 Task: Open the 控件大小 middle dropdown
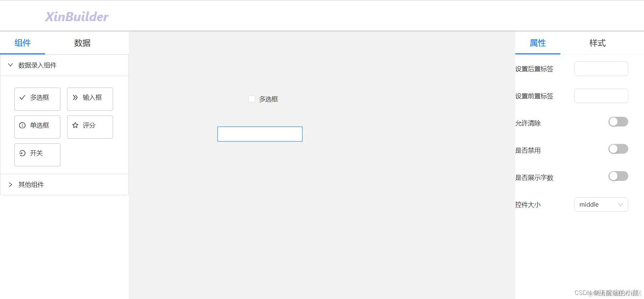tap(601, 204)
